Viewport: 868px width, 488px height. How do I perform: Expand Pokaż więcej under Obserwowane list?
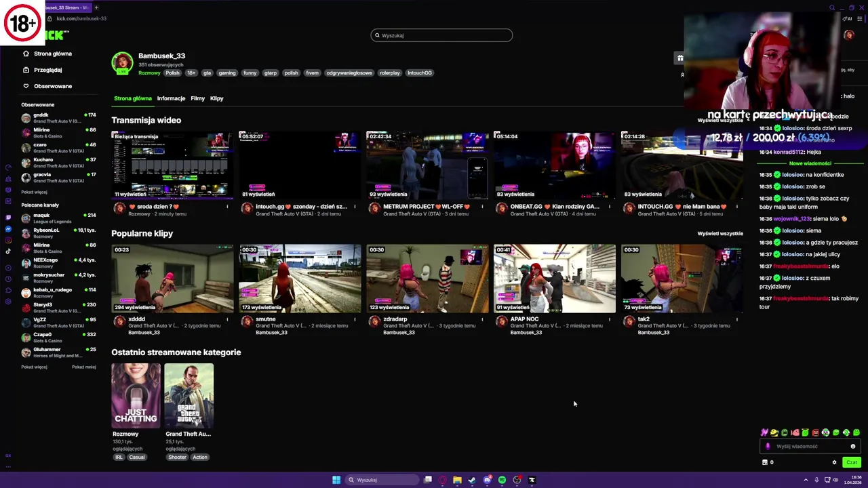click(34, 192)
